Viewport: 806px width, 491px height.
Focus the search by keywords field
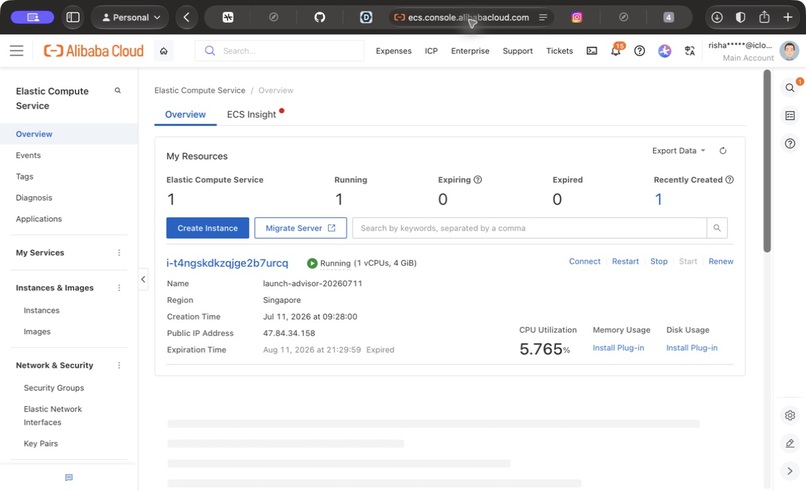click(x=529, y=228)
